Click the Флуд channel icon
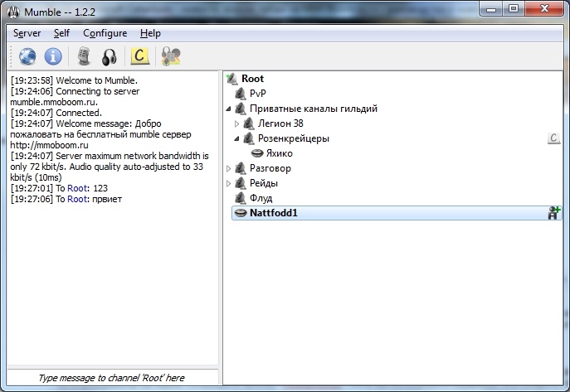Image resolution: width=570 pixels, height=392 pixels. 241,198
